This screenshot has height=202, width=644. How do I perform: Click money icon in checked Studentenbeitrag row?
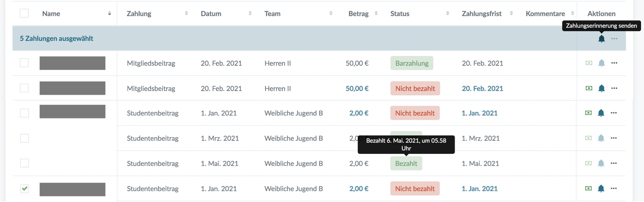pos(588,189)
